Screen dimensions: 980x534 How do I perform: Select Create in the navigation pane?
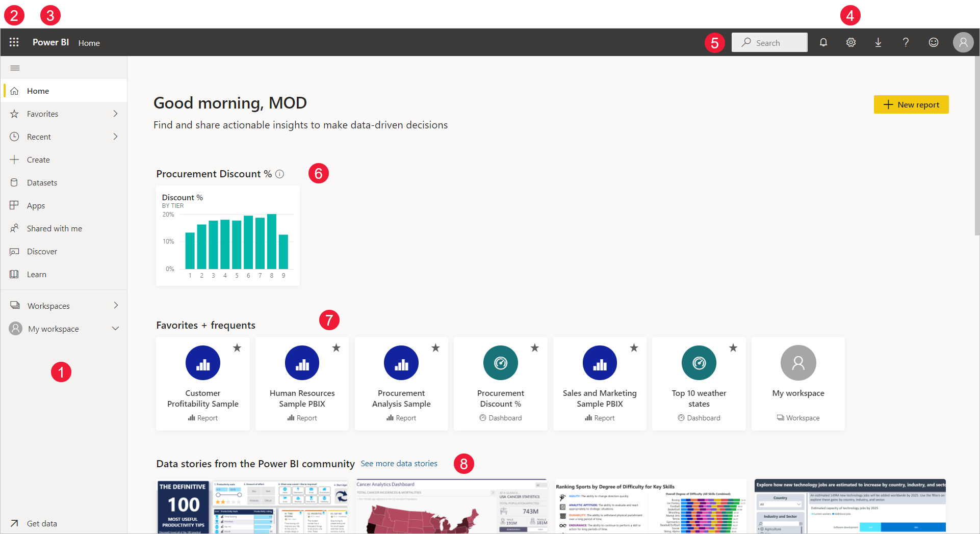(x=64, y=159)
